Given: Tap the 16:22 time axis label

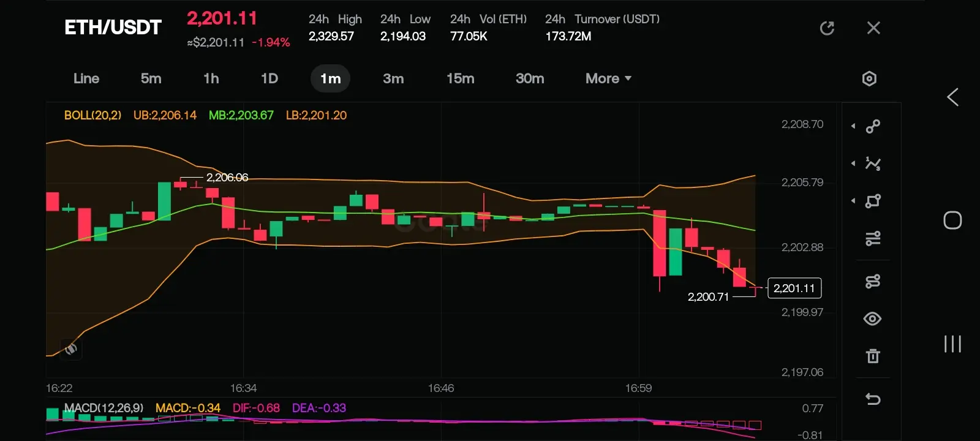Looking at the screenshot, I should pos(59,388).
